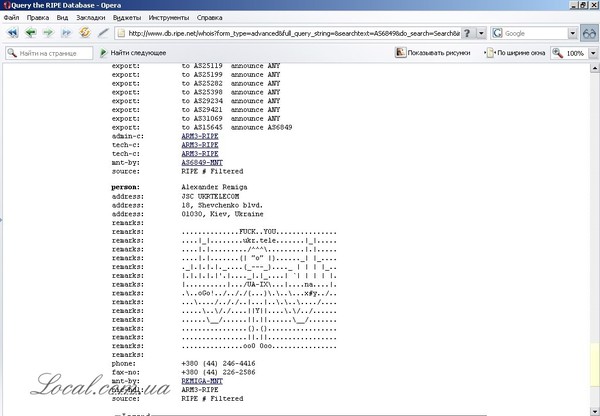Image resolution: width=600 pixels, height=416 pixels.
Task: Click the magnifier icon in find field
Action: pos(12,53)
